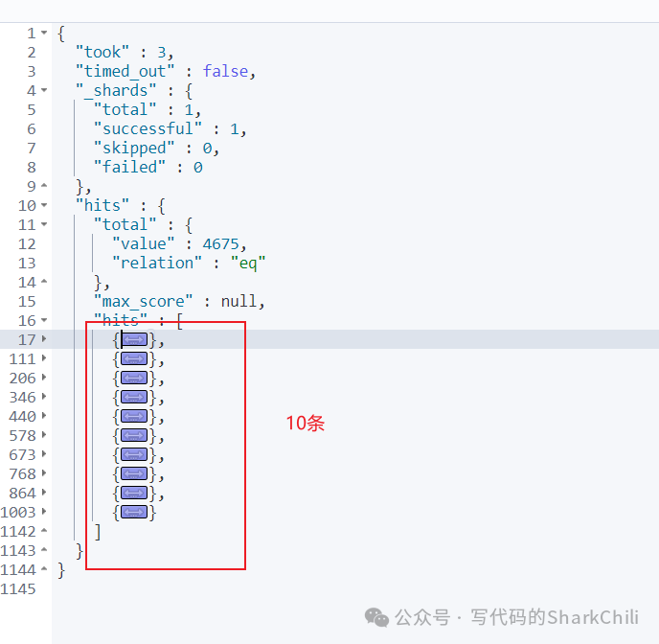Expand the folded hit at line 111
The width and height of the screenshot is (659, 644).
click(x=44, y=358)
